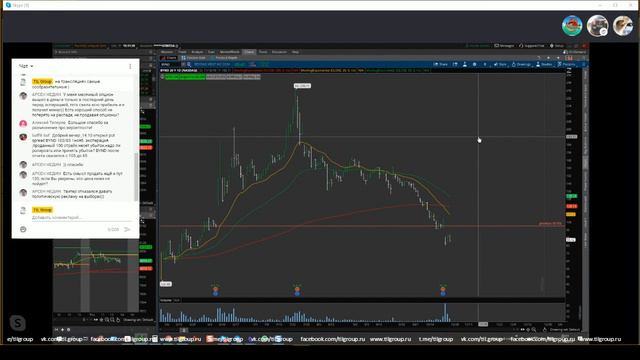Open the Patterns menu on chart toolbar
The image size is (640, 360).
click(566, 64)
